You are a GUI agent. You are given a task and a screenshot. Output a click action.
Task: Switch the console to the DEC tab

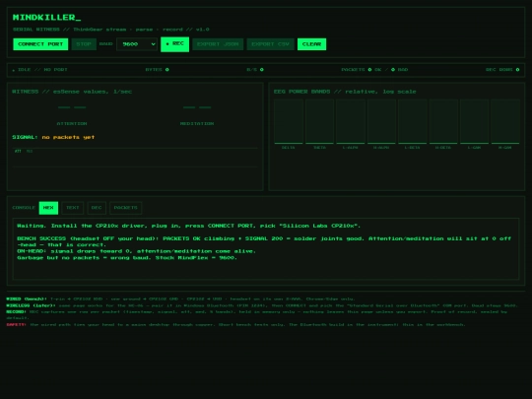click(x=97, y=208)
